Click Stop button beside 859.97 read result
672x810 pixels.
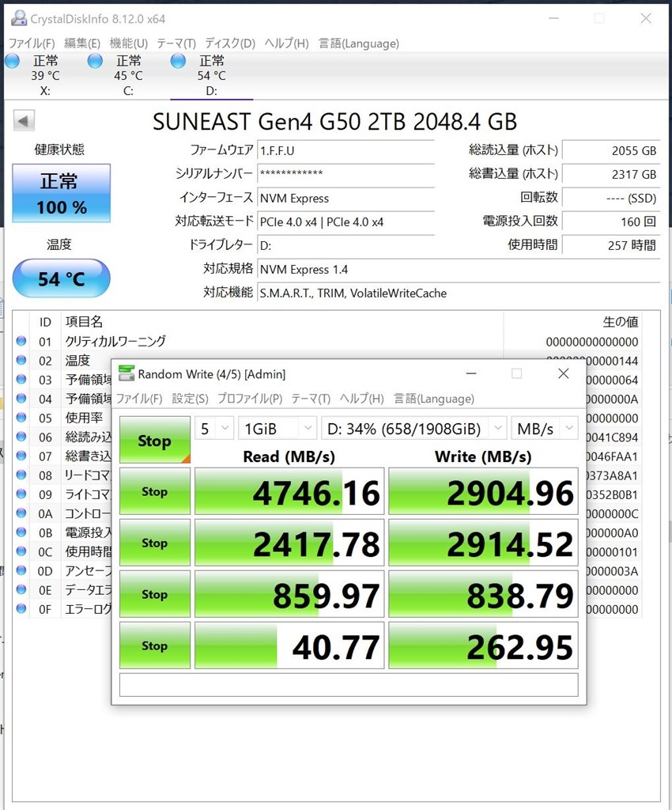click(155, 594)
